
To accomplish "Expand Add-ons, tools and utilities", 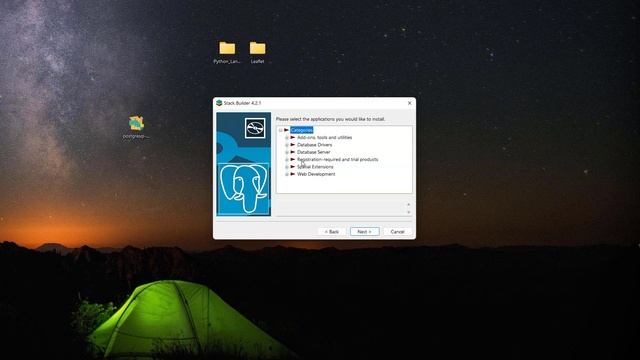I will point(287,138).
